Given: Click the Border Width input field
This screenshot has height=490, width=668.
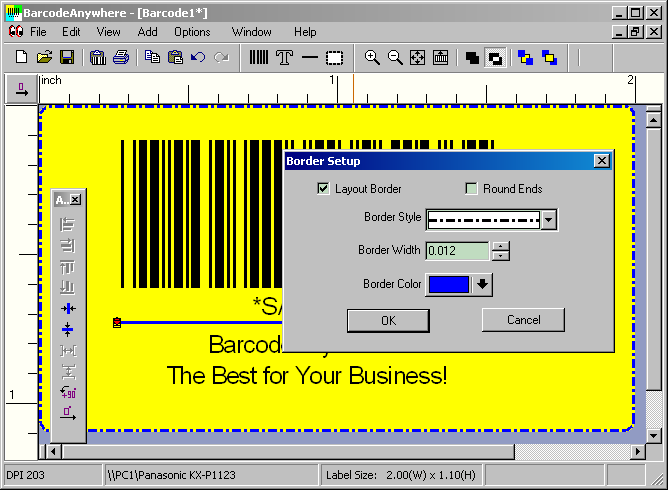Looking at the screenshot, I should pyautogui.click(x=458, y=251).
